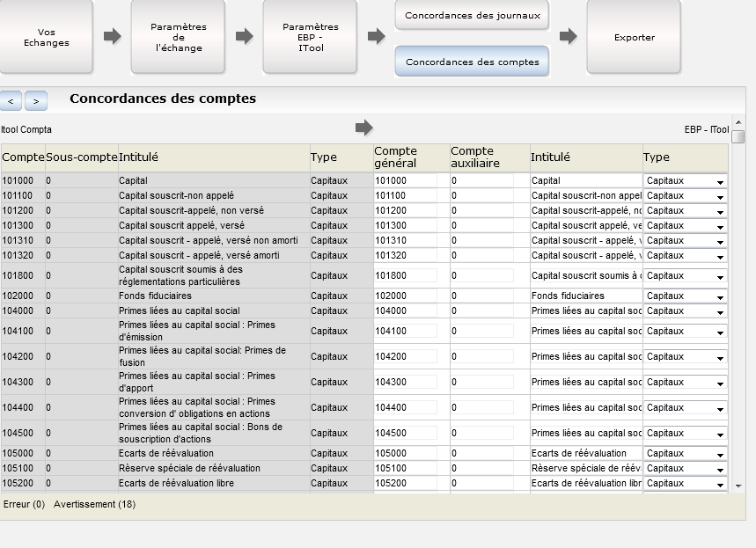The height and width of the screenshot is (548, 756).
Task: Select the Concordances des comptes tab
Action: 472,61
